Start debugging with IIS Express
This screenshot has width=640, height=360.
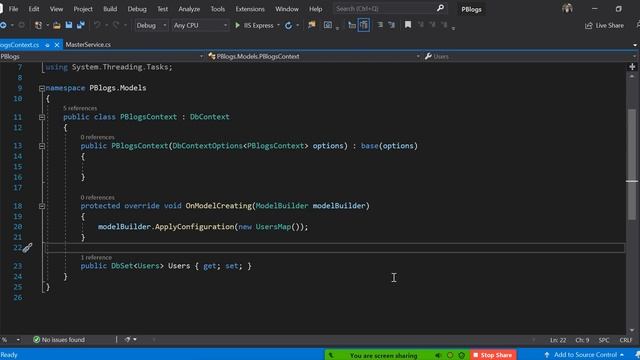254,25
